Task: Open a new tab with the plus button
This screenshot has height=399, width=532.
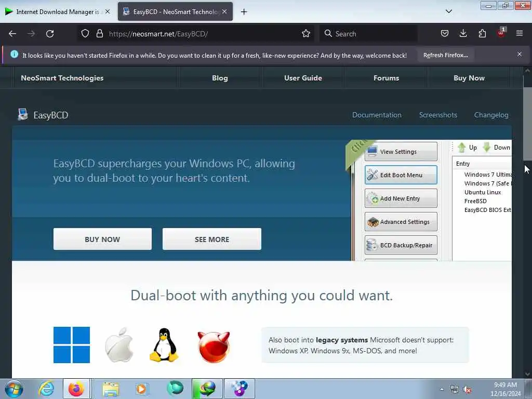Action: [244, 12]
